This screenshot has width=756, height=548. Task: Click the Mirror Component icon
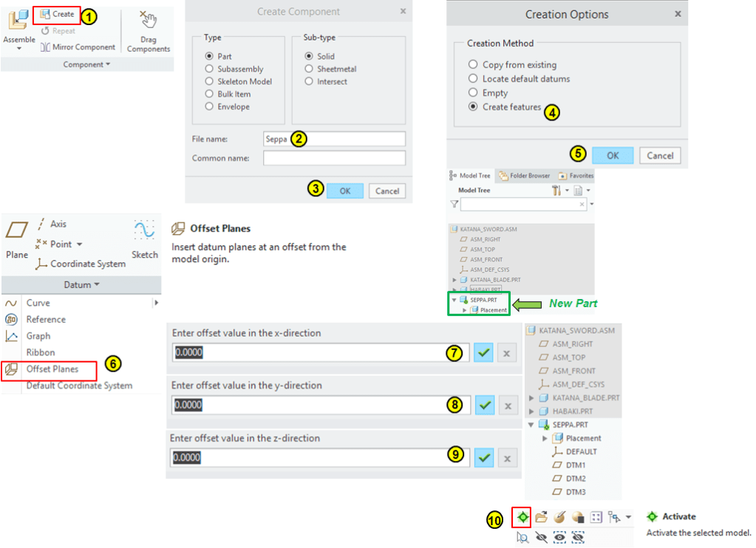(x=45, y=47)
